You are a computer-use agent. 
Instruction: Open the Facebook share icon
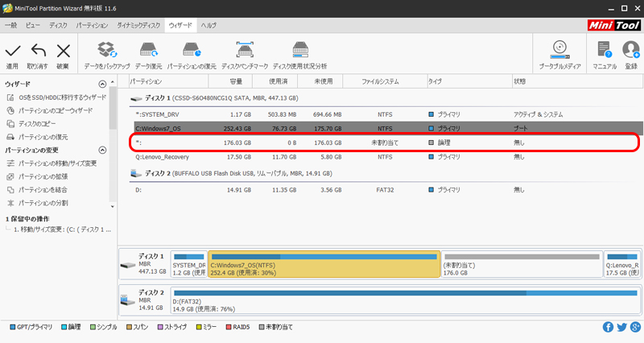click(x=608, y=327)
